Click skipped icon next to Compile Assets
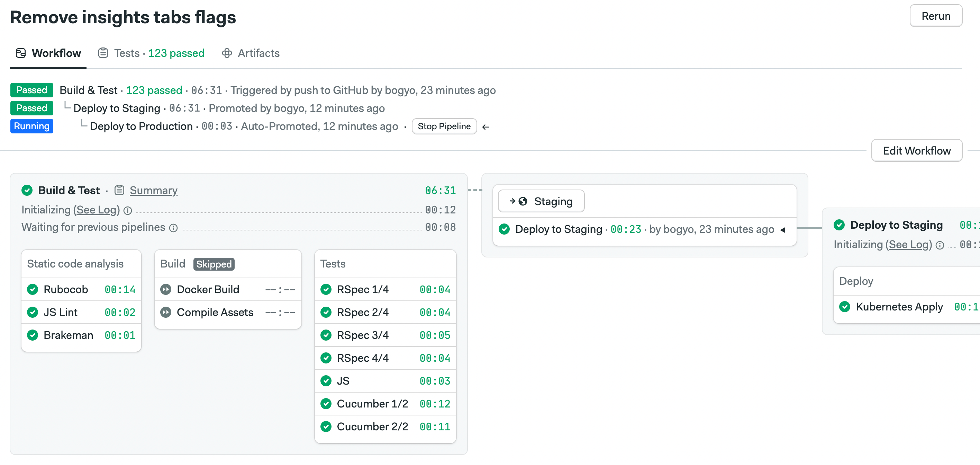This screenshot has width=980, height=465. click(166, 312)
